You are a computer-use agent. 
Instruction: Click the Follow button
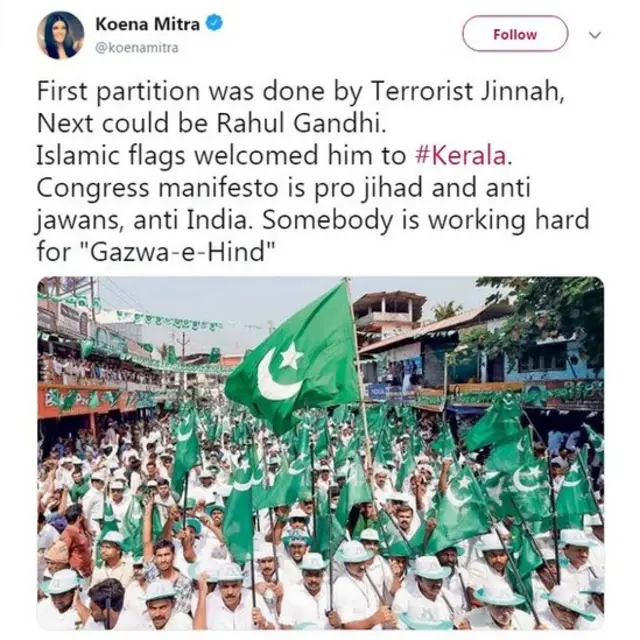pos(515,34)
